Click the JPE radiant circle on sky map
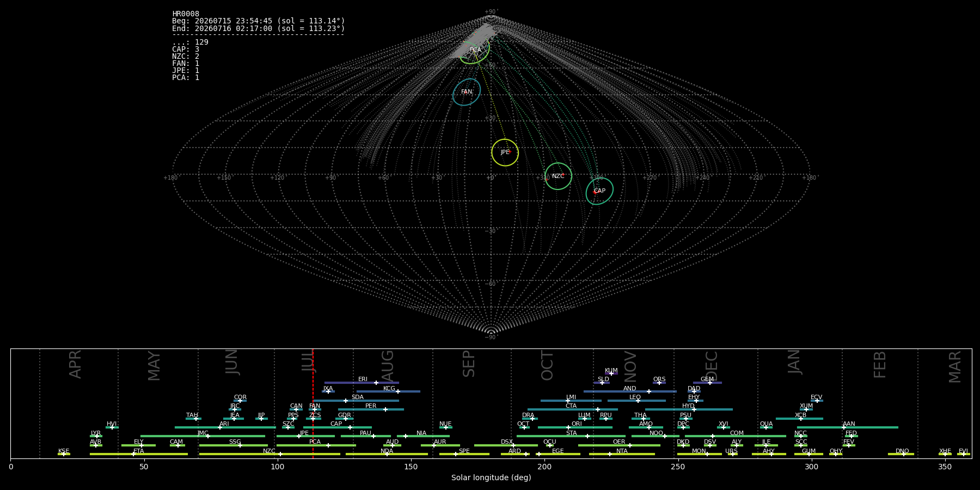 coord(505,152)
